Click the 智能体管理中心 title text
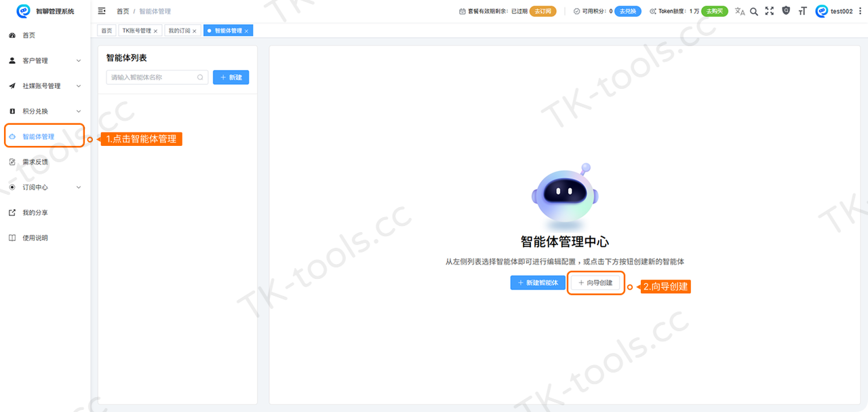 point(564,241)
